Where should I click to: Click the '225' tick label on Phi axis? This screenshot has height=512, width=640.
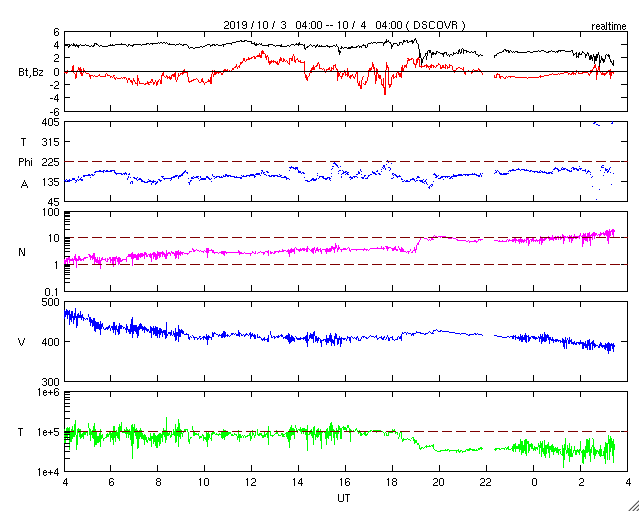point(50,163)
